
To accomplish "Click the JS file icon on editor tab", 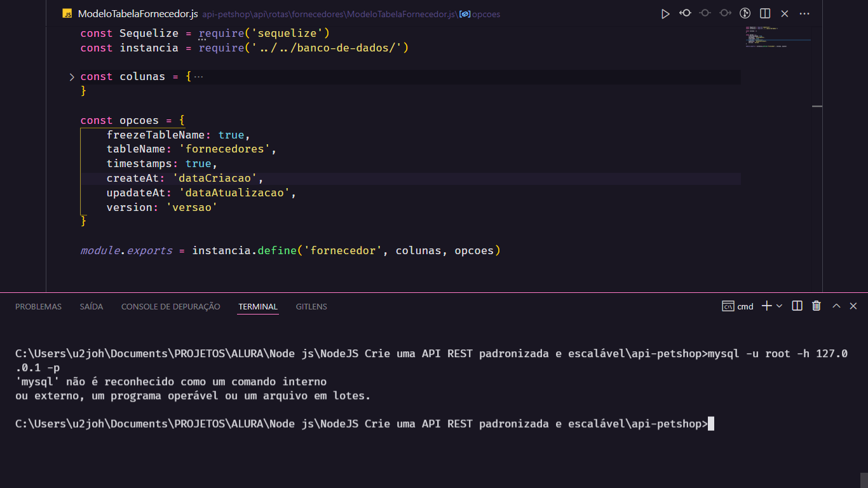I will [67, 13].
